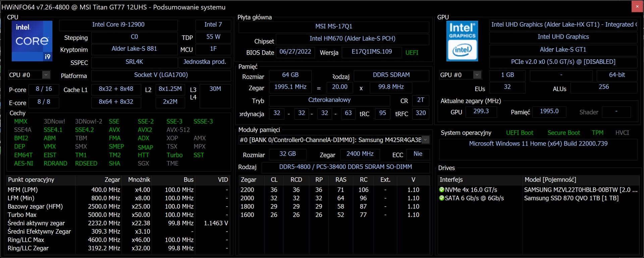Click the AES-NI feature label
644x258 pixels.
point(23,164)
